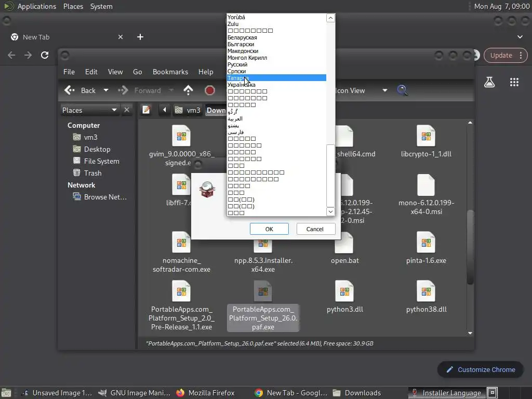Switch to Downloads window in taskbar
This screenshot has width=532, height=399.
(357, 393)
